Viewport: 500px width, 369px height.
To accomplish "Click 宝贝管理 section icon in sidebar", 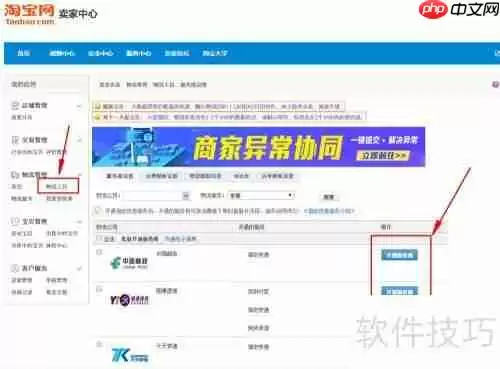I will (15, 221).
